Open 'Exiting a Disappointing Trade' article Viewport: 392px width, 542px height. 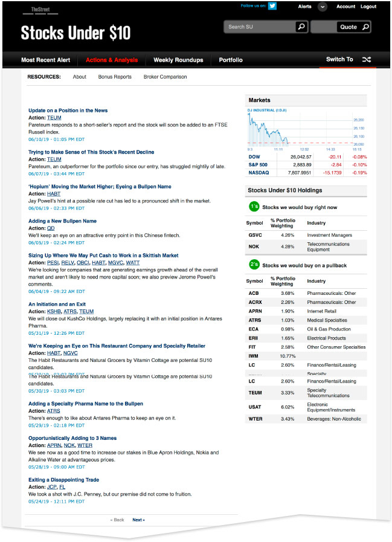(x=63, y=480)
